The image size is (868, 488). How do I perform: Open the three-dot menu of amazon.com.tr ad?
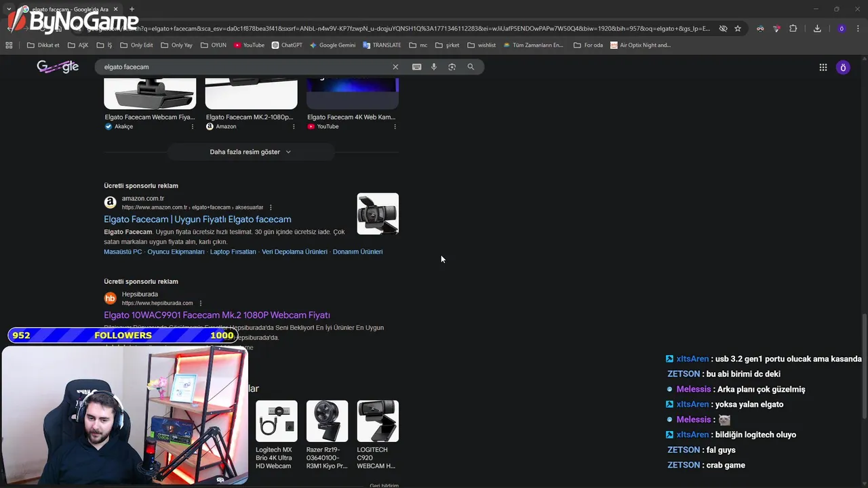click(271, 207)
